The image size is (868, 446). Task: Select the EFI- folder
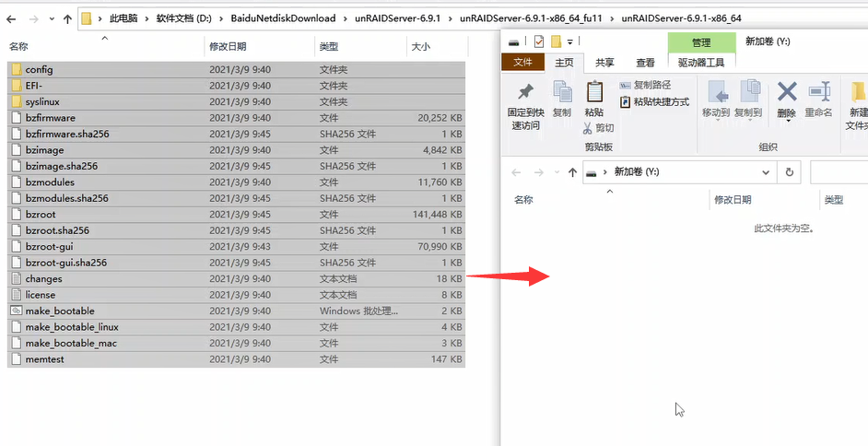click(x=237, y=86)
